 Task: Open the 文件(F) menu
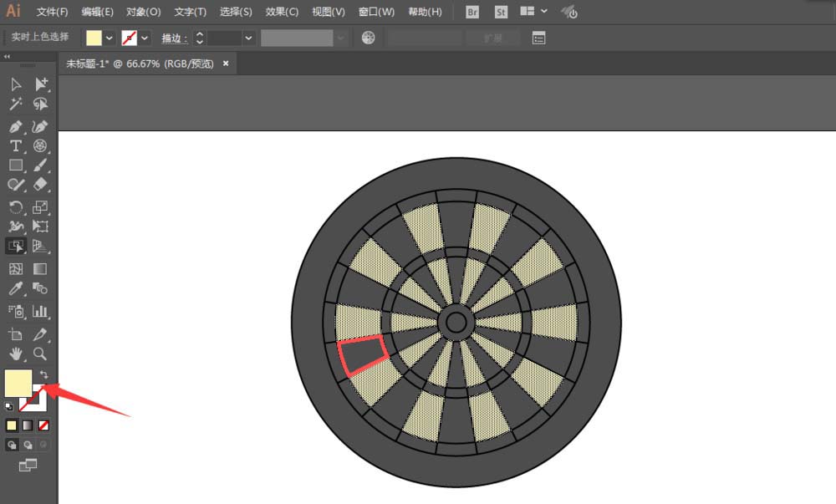52,12
